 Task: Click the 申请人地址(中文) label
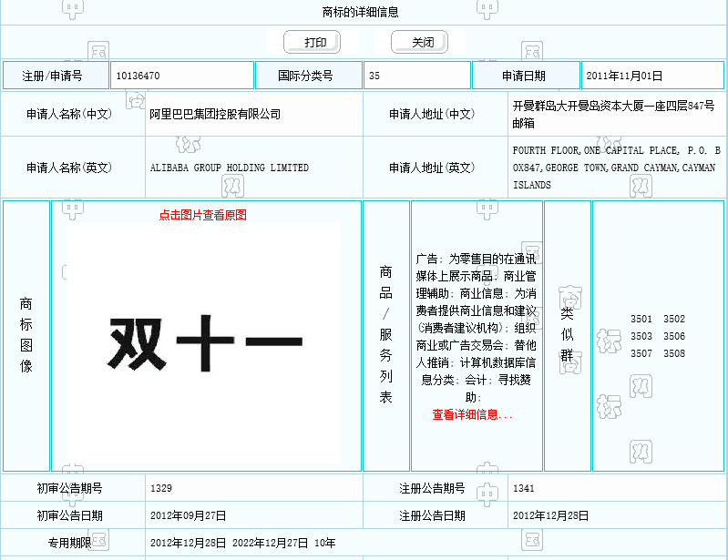pyautogui.click(x=432, y=114)
